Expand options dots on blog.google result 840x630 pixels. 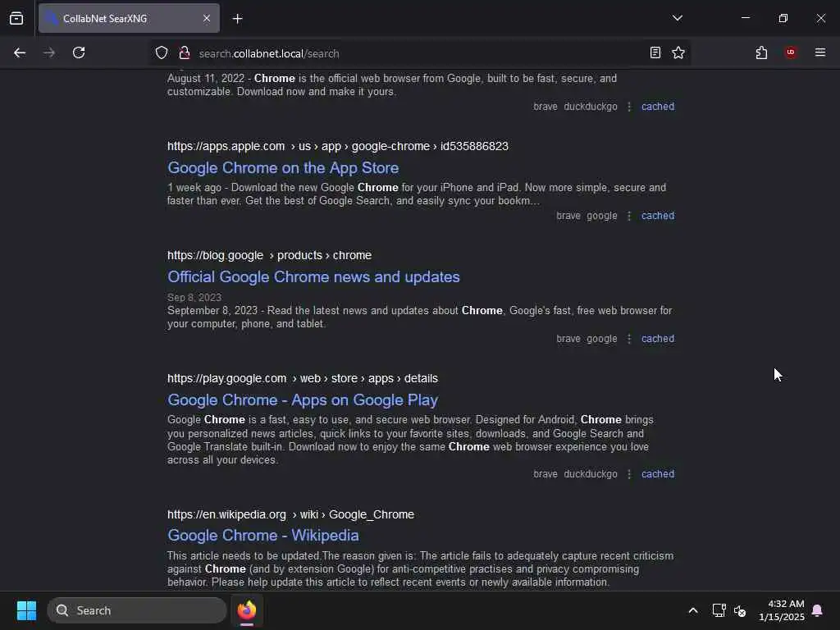coord(629,339)
